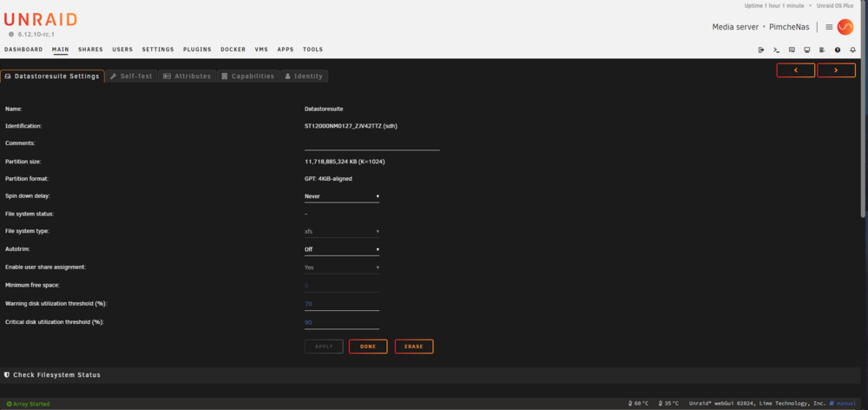Switch to the Identity tab
The image size is (868, 410).
pyautogui.click(x=304, y=76)
